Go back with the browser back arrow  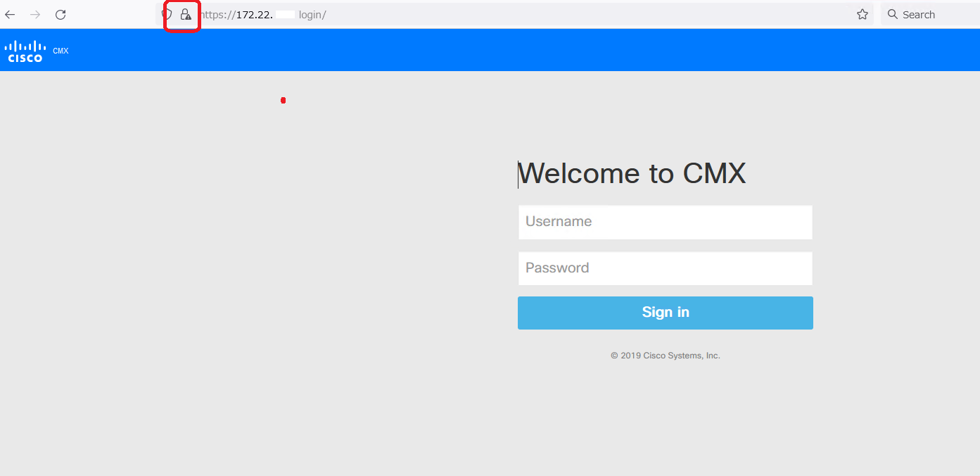pyautogui.click(x=10, y=14)
